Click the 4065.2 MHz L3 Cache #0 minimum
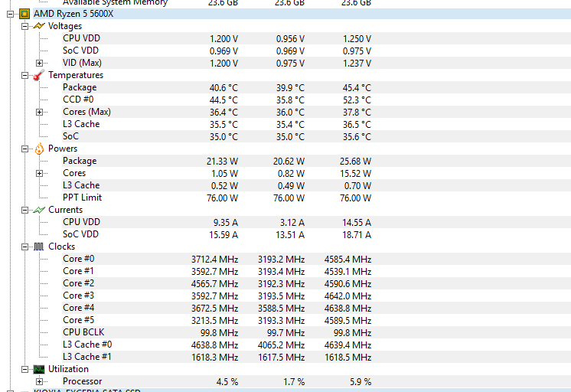Viewport: 571px width, 392px height. (x=281, y=345)
